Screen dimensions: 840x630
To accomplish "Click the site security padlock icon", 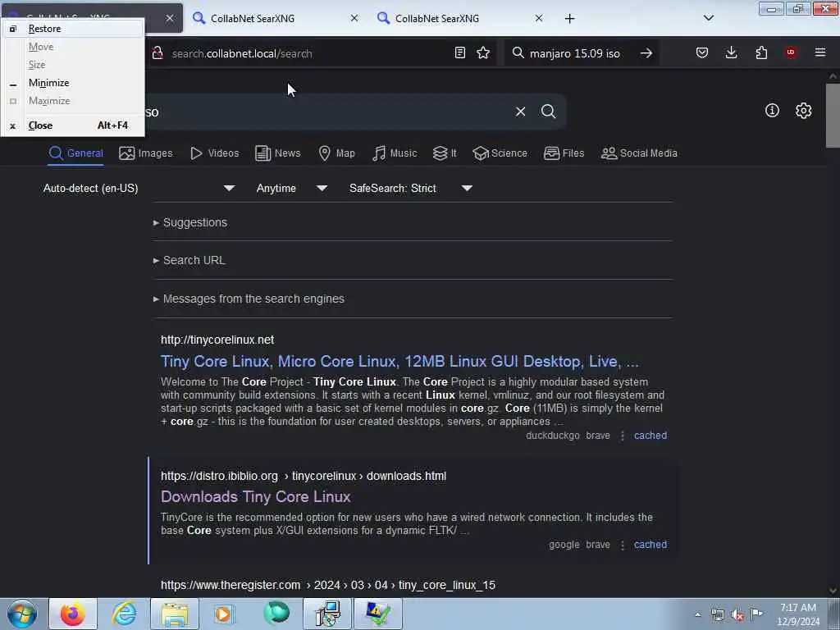I will [x=157, y=53].
